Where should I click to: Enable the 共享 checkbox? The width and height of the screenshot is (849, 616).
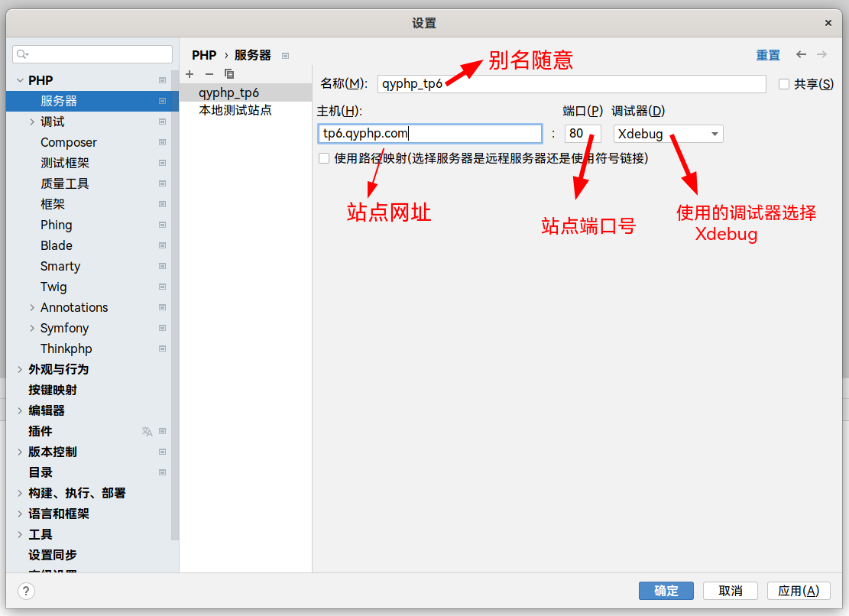(x=784, y=84)
